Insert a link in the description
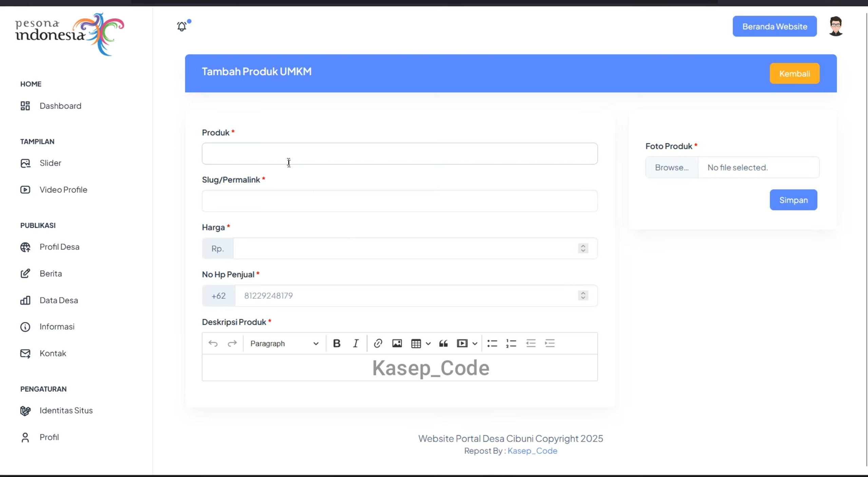This screenshot has height=477, width=868. click(x=378, y=344)
